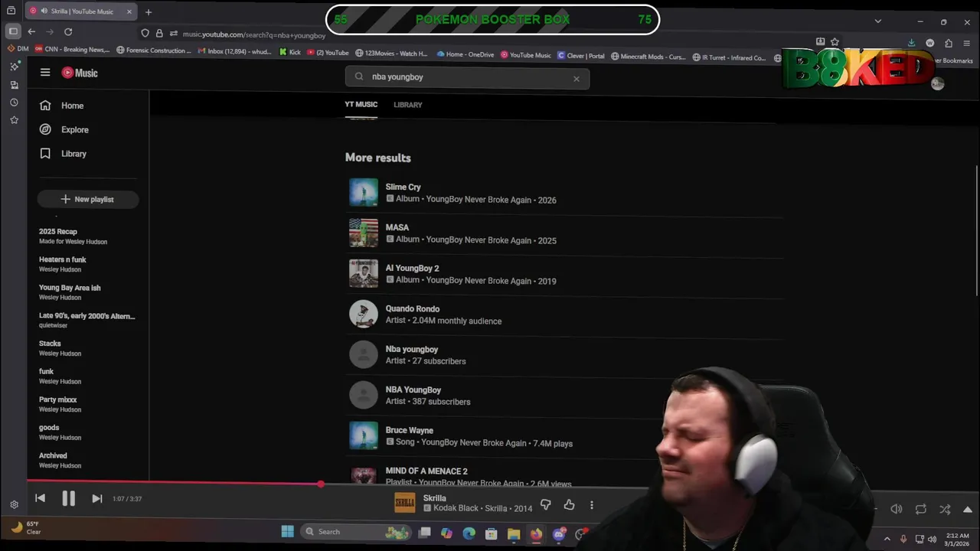Click the Windows taskbar Search box
This screenshot has height=551, width=980.
[x=355, y=532]
